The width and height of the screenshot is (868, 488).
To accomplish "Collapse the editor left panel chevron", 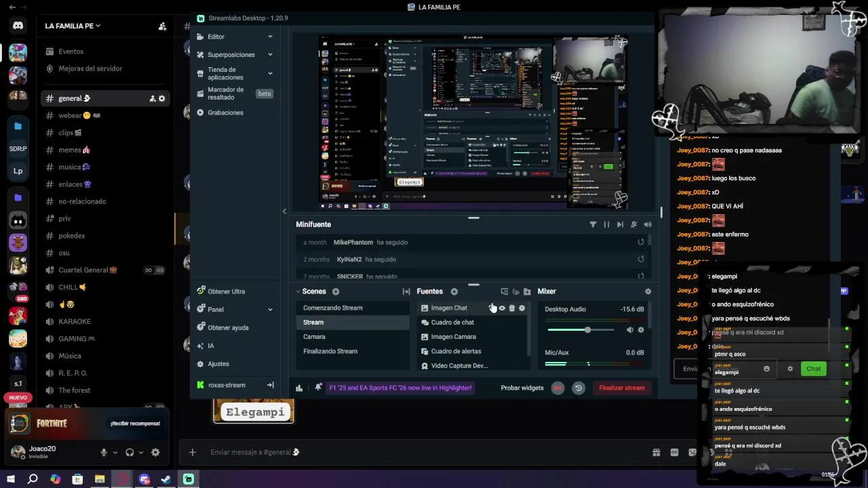I will [x=284, y=211].
